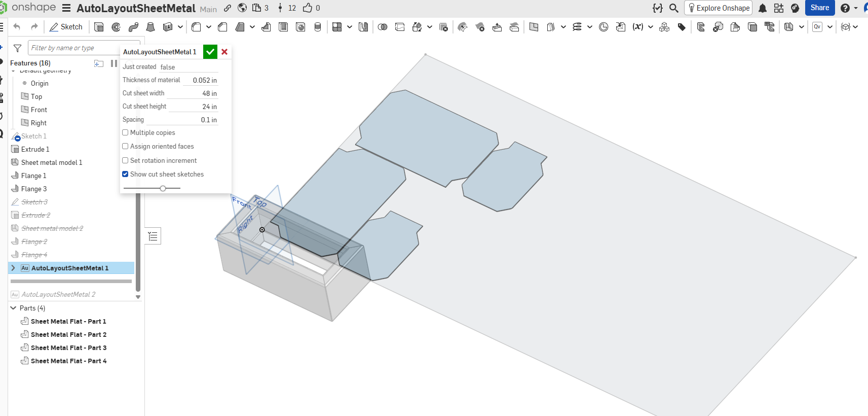Click the Spacing value field
Image resolution: width=868 pixels, height=416 pixels.
coord(183,120)
